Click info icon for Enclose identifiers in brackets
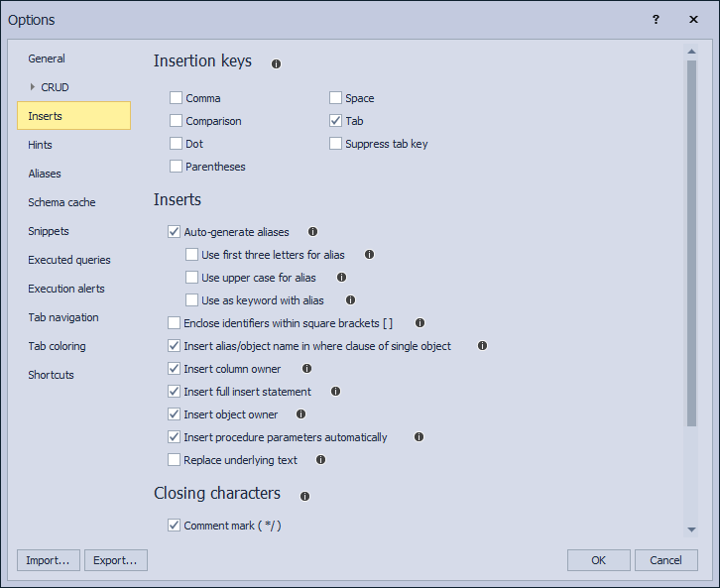Screen dimensions: 720x588 coord(420,322)
